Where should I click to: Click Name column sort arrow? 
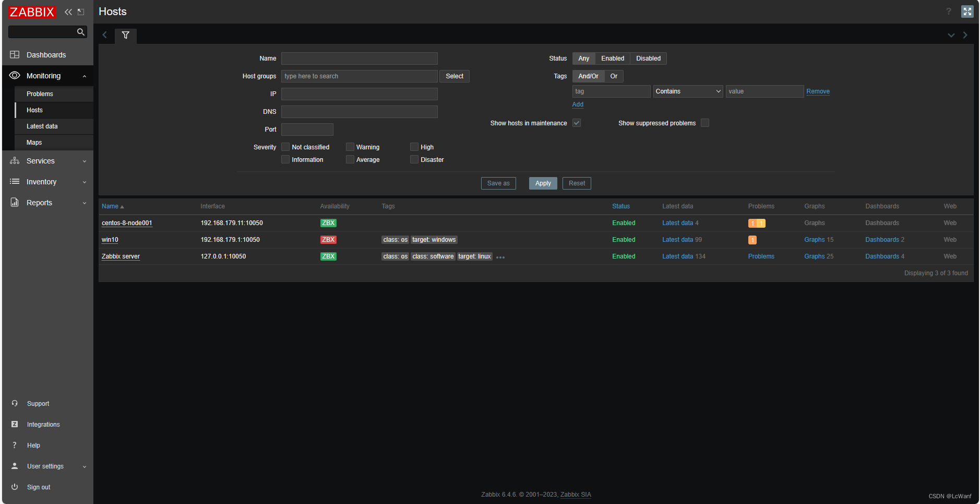tap(122, 207)
